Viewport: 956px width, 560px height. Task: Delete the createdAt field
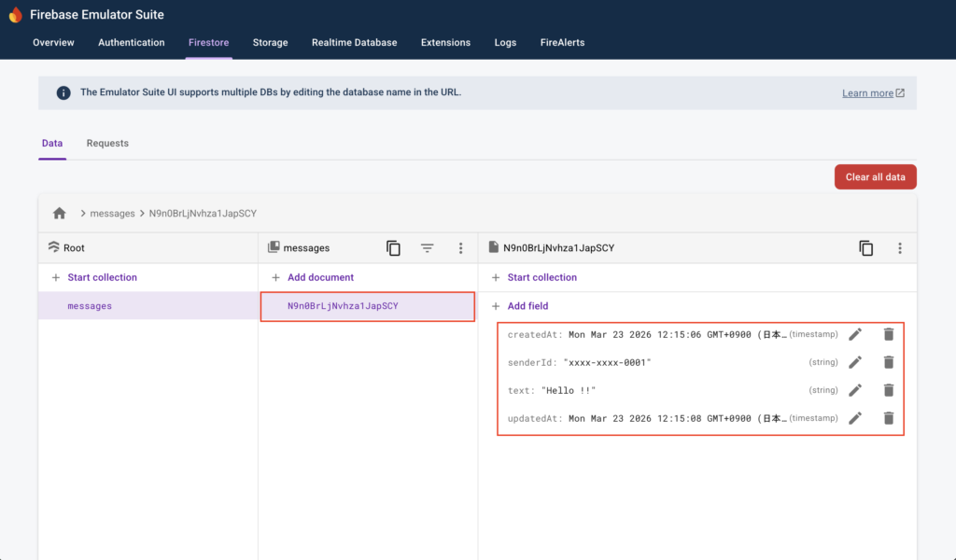tap(889, 334)
